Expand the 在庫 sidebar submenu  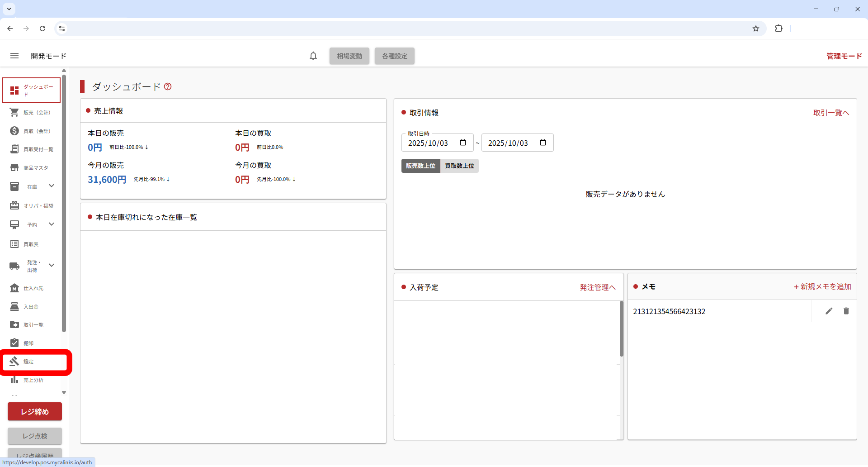coord(52,186)
